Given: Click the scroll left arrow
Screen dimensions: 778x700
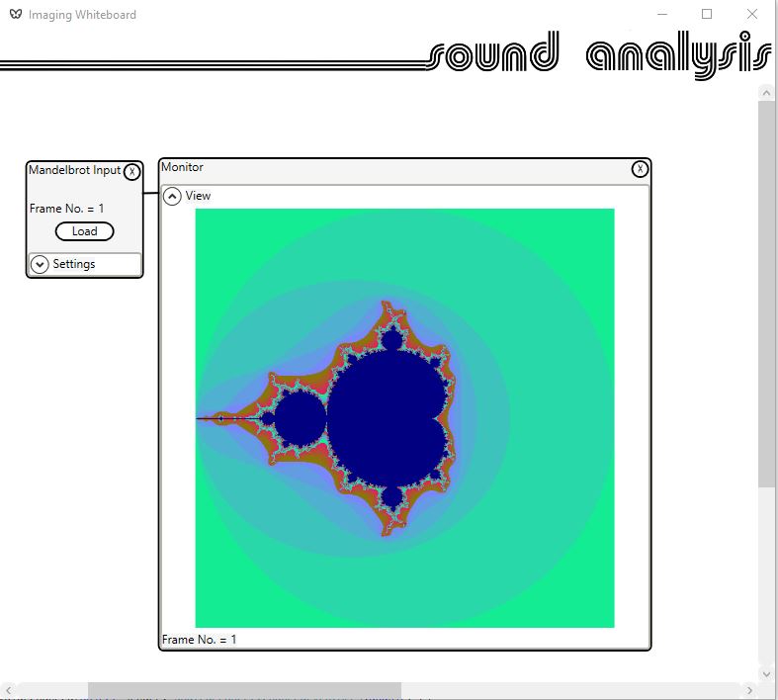Looking at the screenshot, I should [x=8, y=690].
